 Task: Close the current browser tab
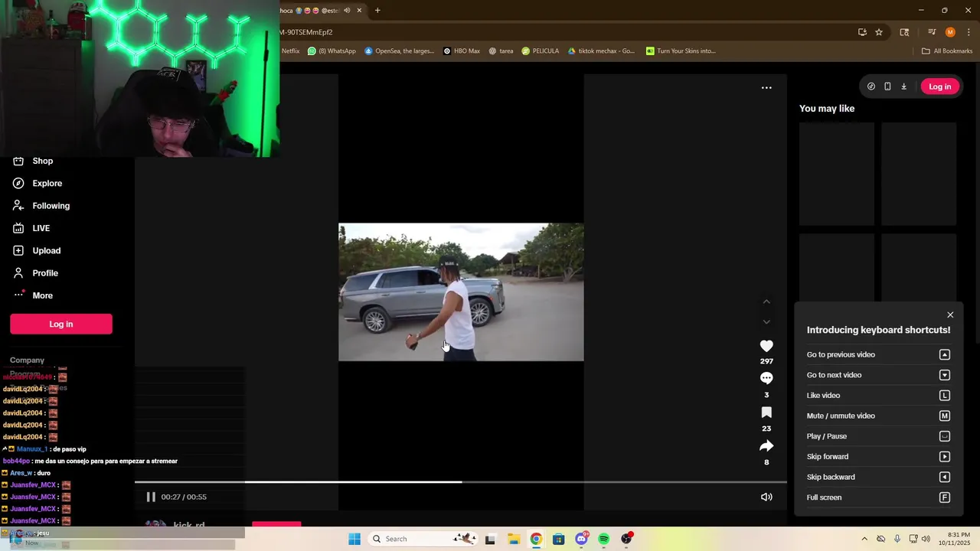[359, 11]
